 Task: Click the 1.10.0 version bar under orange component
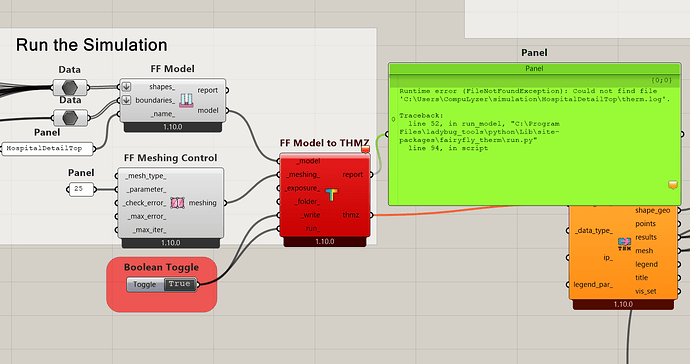(623, 305)
